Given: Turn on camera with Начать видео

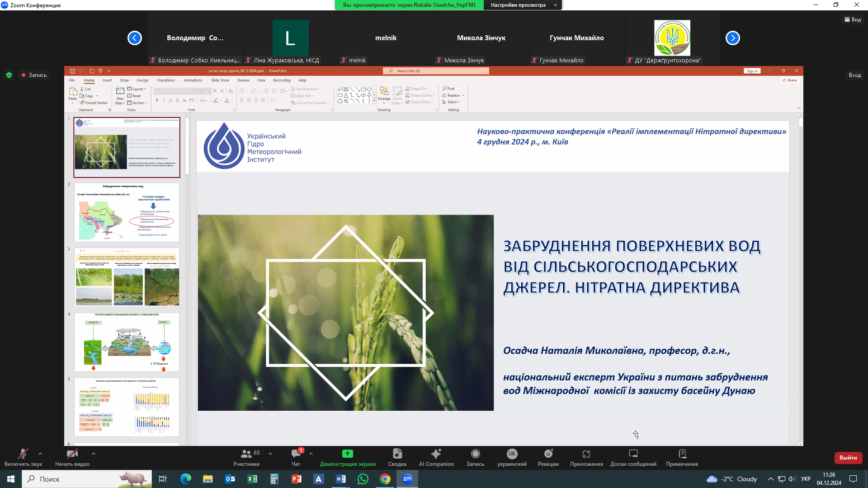Looking at the screenshot, I should pyautogui.click(x=72, y=454).
